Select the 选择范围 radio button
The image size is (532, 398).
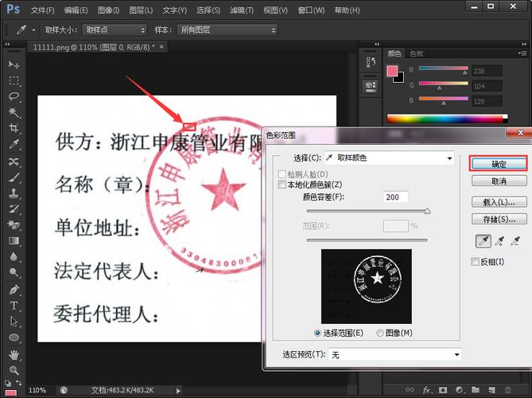point(317,334)
